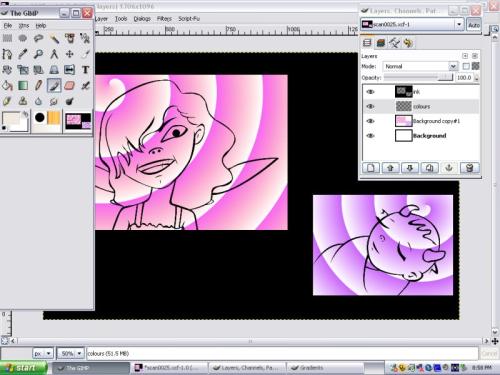Select the Blend gradient tool
Viewport: 500px width, 375px height.
pos(23,85)
